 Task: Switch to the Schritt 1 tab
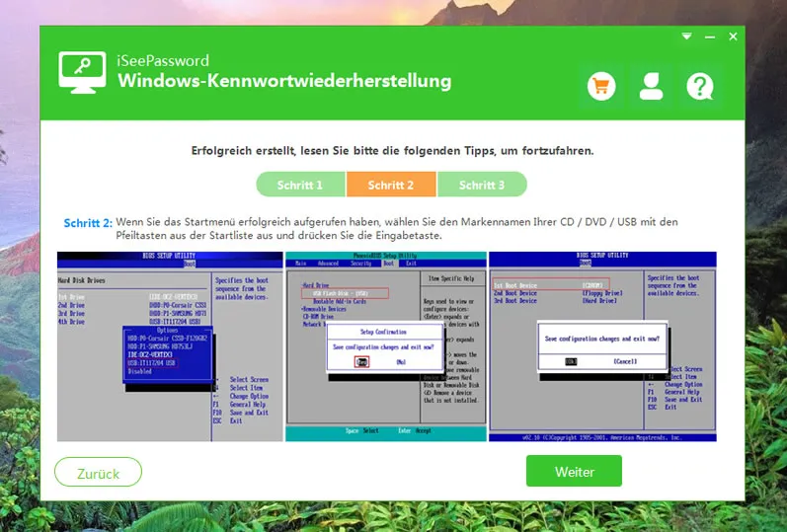[x=300, y=185]
